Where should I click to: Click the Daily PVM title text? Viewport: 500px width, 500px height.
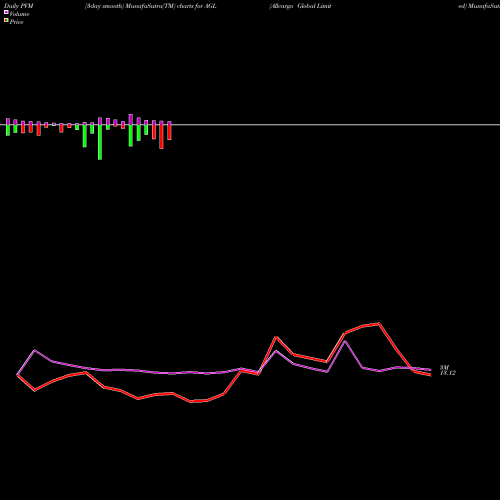tap(19, 6)
